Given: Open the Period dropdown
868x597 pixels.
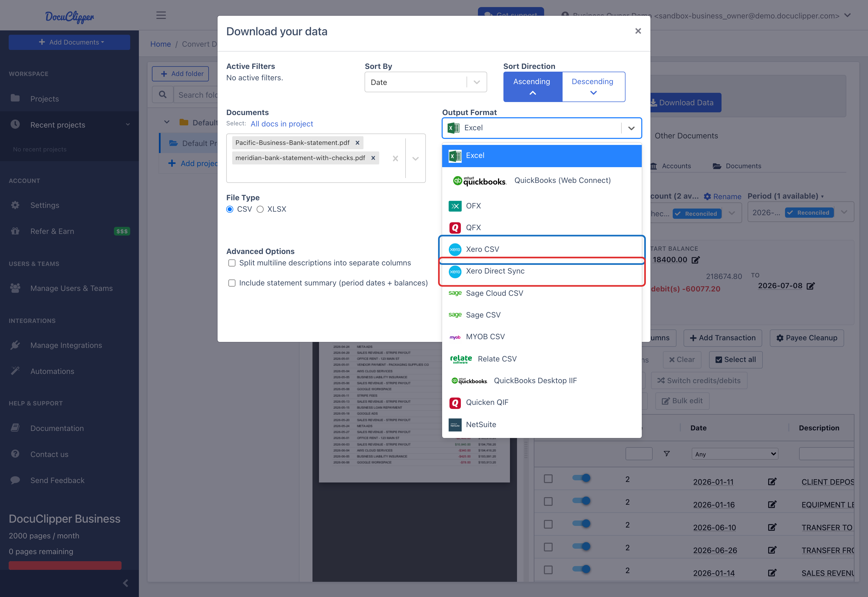Looking at the screenshot, I should (x=800, y=212).
